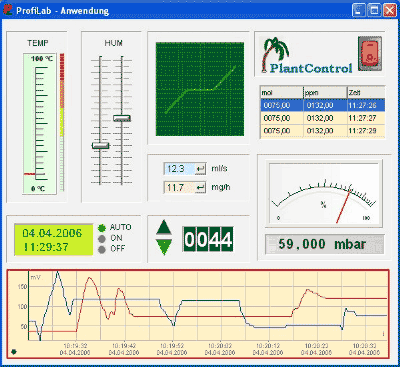This screenshot has height=367, width=400.
Task: Confirm the 12.3 ml/s value with enter icon
Action: [x=200, y=169]
